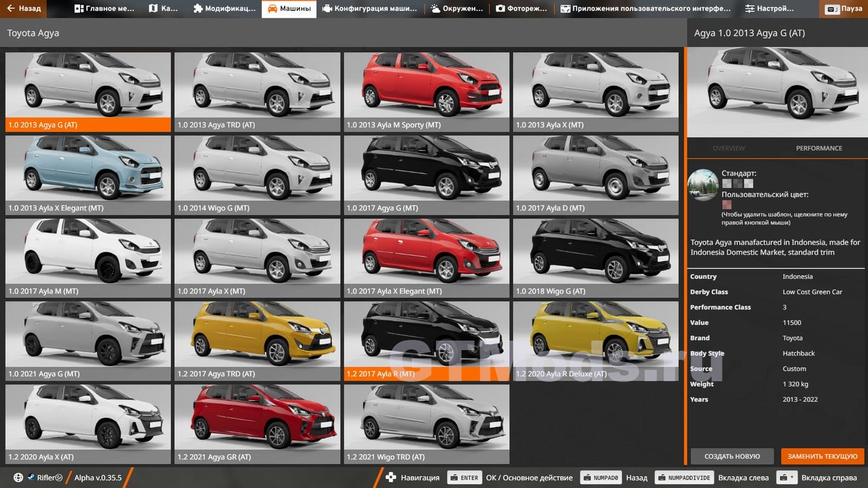Go back with the Назад arrow button
868x488 pixels.
[24, 9]
